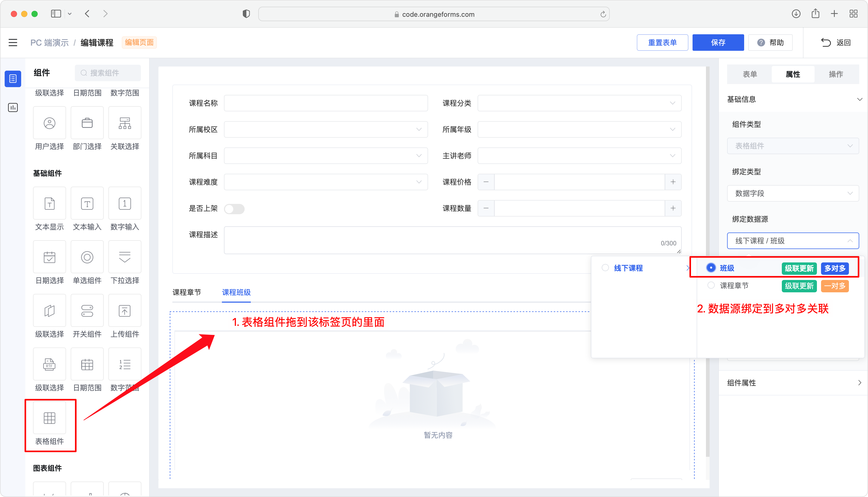Select the 关联选择 component icon
This screenshot has height=497, width=868.
pyautogui.click(x=125, y=123)
